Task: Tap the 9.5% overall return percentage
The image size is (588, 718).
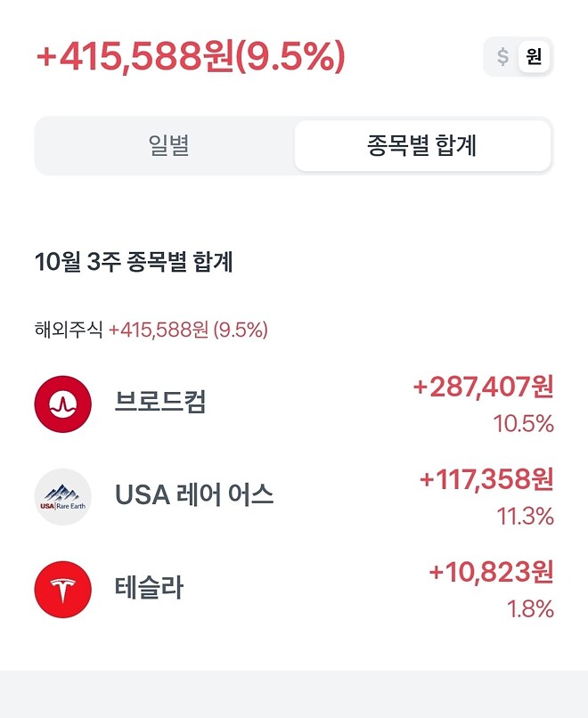Action: point(294,55)
